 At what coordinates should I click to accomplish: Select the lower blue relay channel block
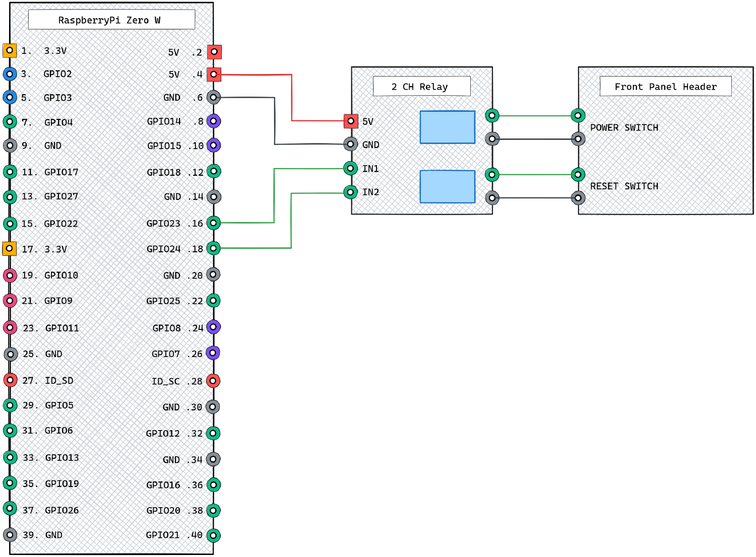(447, 187)
